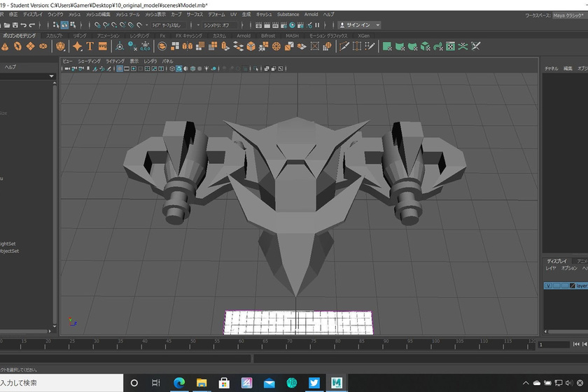Click the undo arrow in status line
Viewport: 588px width, 392px height.
pyautogui.click(x=23, y=25)
